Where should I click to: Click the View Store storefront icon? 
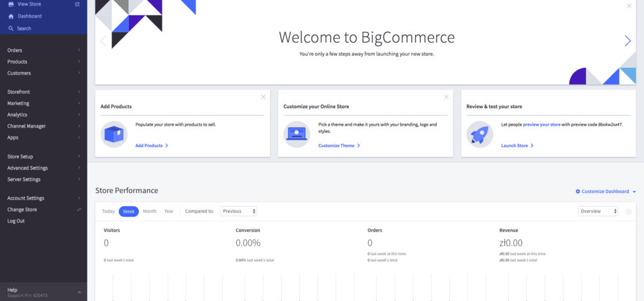coord(11,4)
